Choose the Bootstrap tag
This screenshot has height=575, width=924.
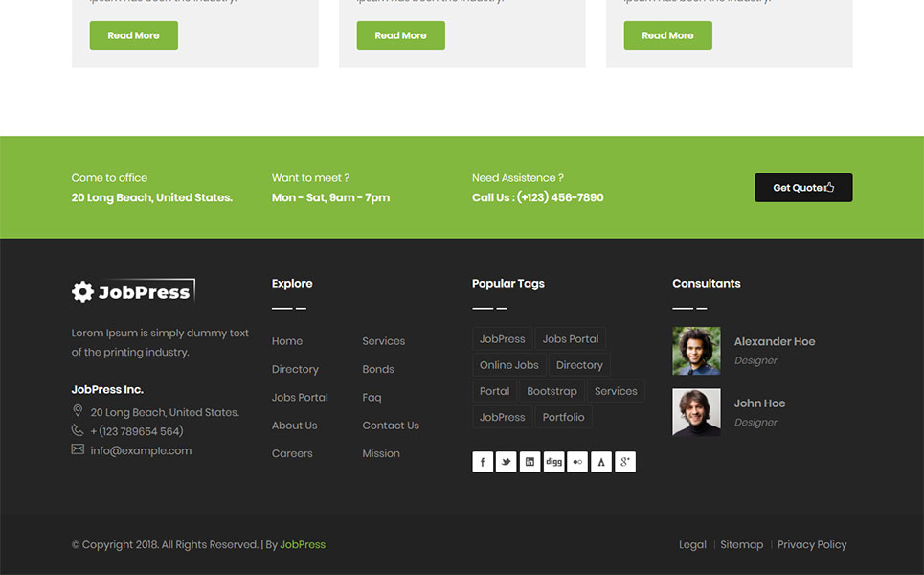552,391
